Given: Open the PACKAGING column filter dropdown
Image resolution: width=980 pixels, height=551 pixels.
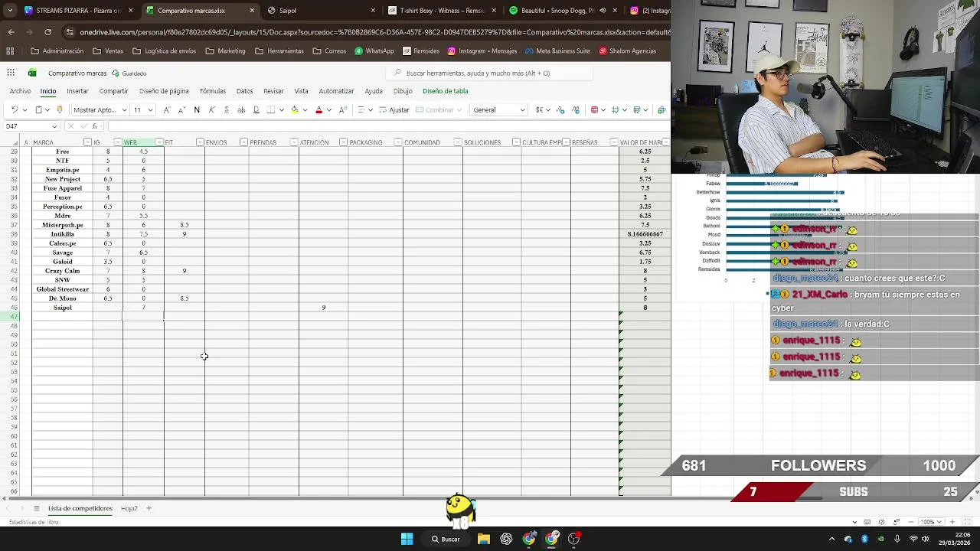Looking at the screenshot, I should (x=398, y=142).
